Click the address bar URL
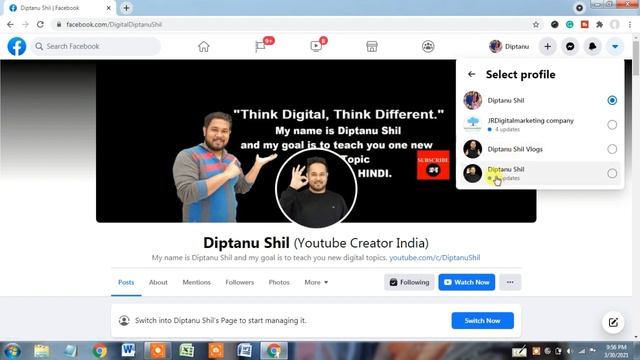The height and width of the screenshot is (360, 640). pos(114,24)
